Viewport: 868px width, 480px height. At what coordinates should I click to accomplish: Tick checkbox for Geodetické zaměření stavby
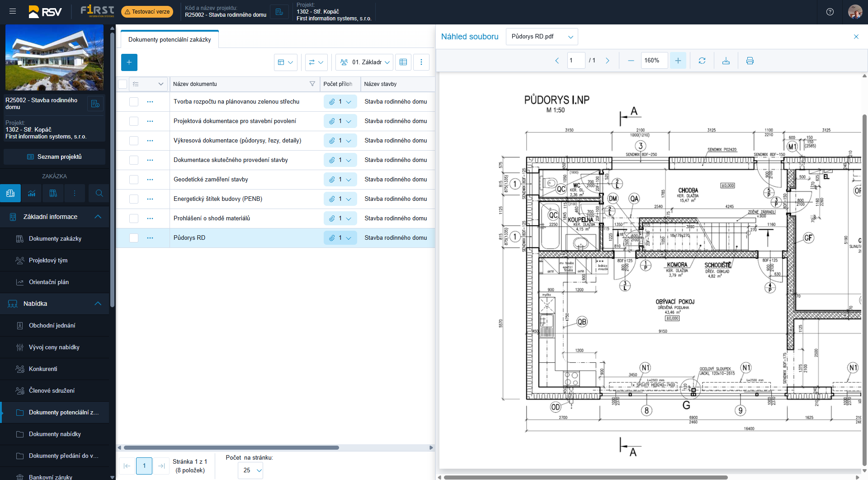click(134, 180)
